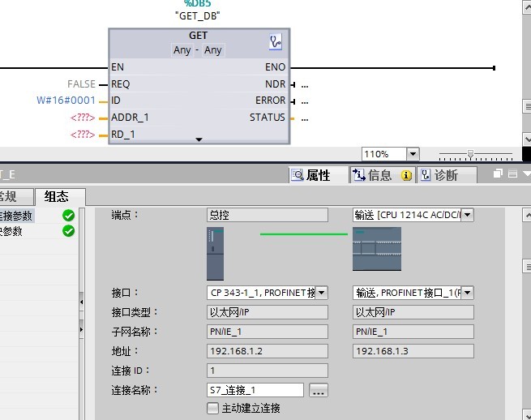Click the local PLC station image
The height and width of the screenshot is (420, 531).
(x=216, y=254)
